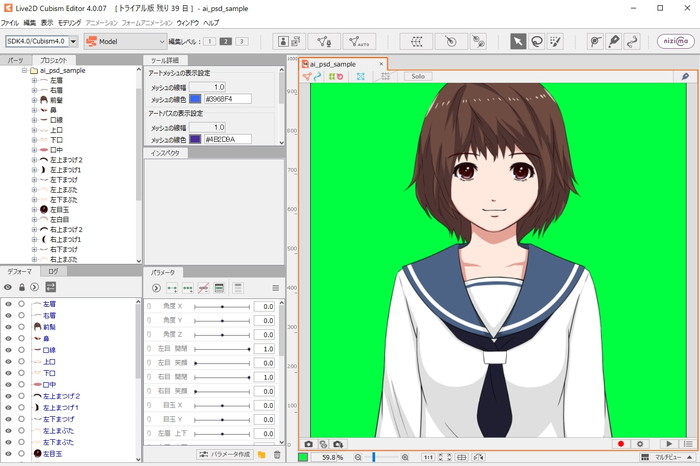
Task: Select the lasso selection tool
Action: pos(537,42)
